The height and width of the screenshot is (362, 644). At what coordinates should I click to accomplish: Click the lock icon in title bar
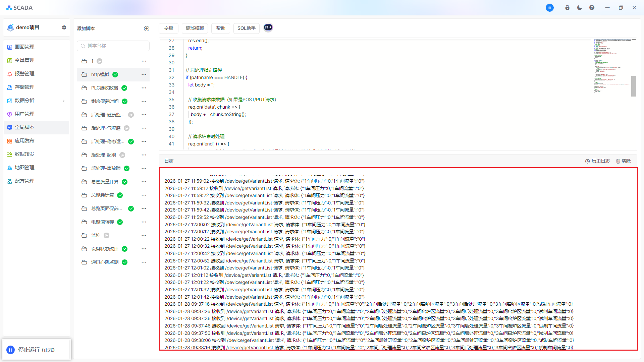click(567, 8)
